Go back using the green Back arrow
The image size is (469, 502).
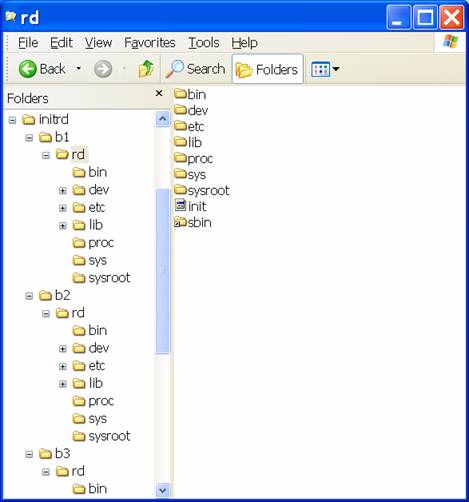pyautogui.click(x=28, y=69)
